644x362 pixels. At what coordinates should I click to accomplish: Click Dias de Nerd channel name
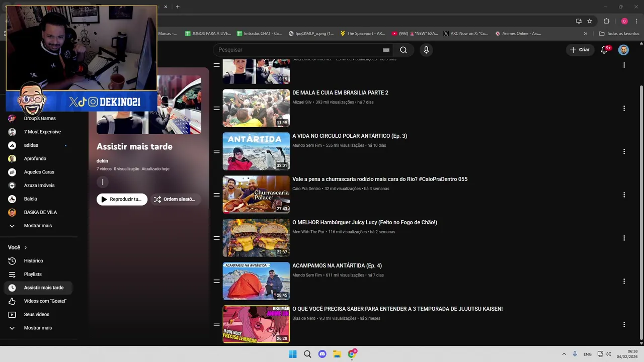click(x=304, y=318)
